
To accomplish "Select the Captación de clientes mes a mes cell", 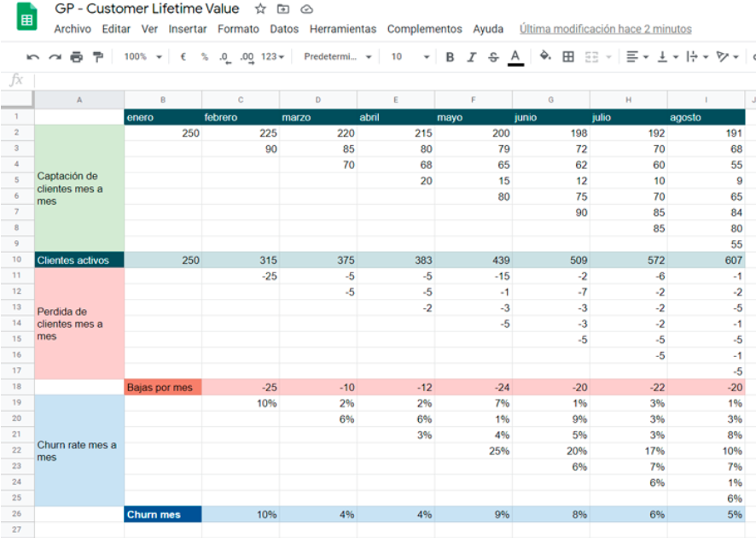I will (79, 188).
